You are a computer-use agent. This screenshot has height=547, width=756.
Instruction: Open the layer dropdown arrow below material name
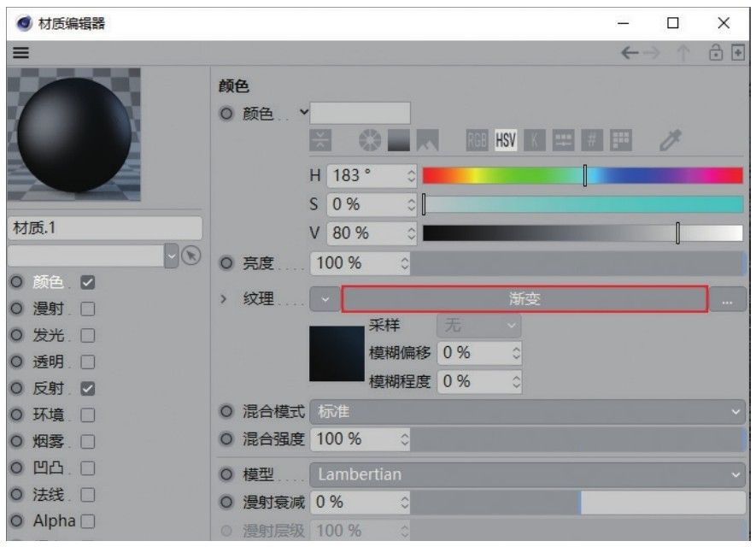[x=172, y=256]
